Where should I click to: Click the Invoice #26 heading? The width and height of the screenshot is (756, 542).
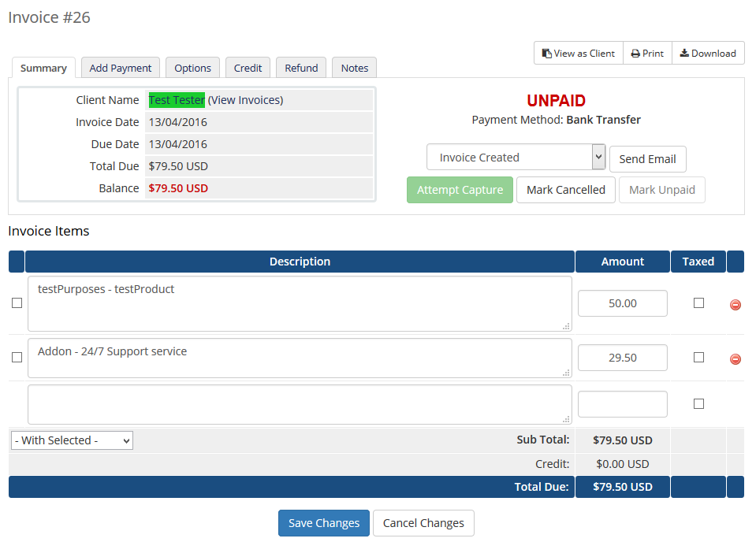pyautogui.click(x=49, y=17)
